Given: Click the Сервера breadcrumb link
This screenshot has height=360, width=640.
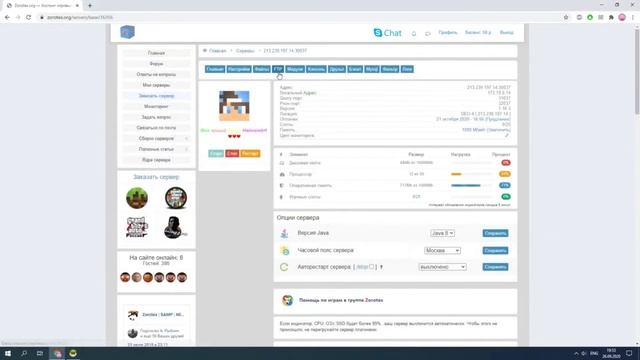Looking at the screenshot, I should coord(245,51).
